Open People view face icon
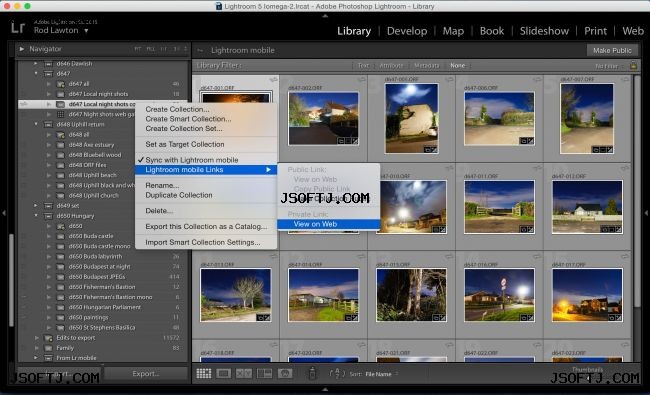 coord(285,373)
